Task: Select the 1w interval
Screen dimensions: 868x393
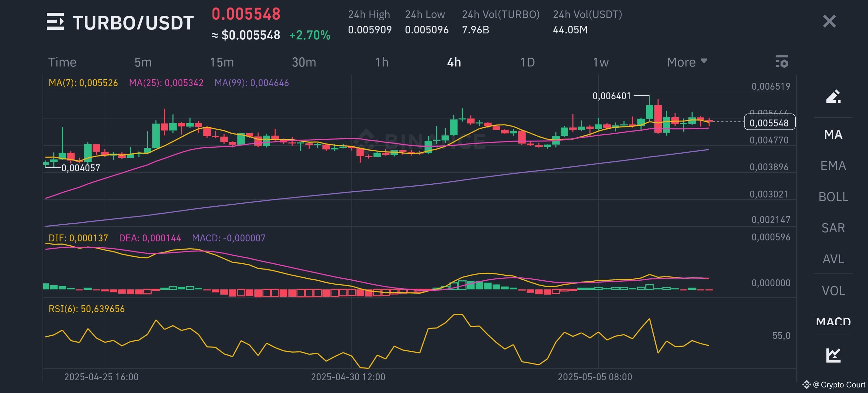Action: click(601, 62)
